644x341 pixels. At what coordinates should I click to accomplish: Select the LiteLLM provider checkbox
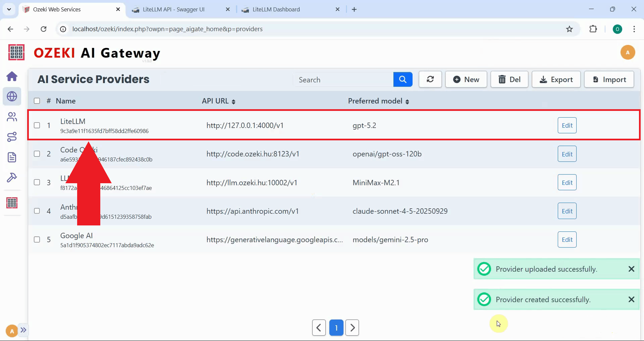tap(37, 125)
